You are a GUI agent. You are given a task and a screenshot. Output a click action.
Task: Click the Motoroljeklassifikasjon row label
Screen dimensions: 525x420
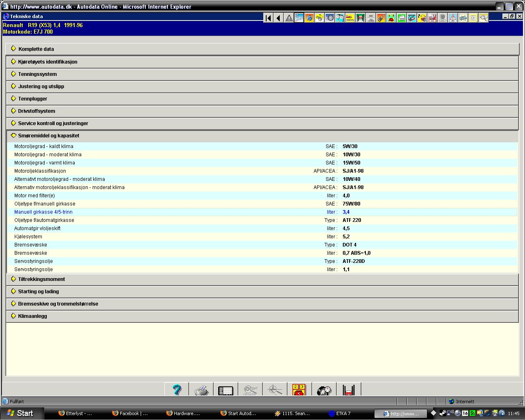(40, 171)
